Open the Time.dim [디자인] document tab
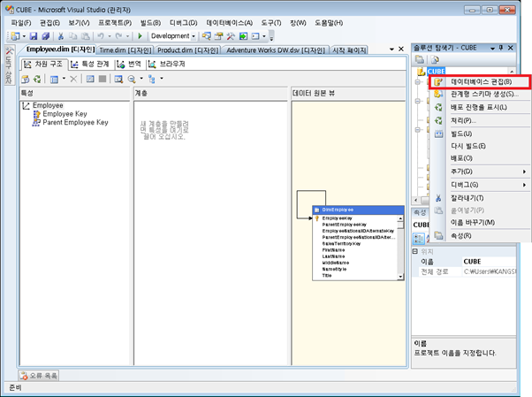The height and width of the screenshot is (397, 532). (125, 50)
